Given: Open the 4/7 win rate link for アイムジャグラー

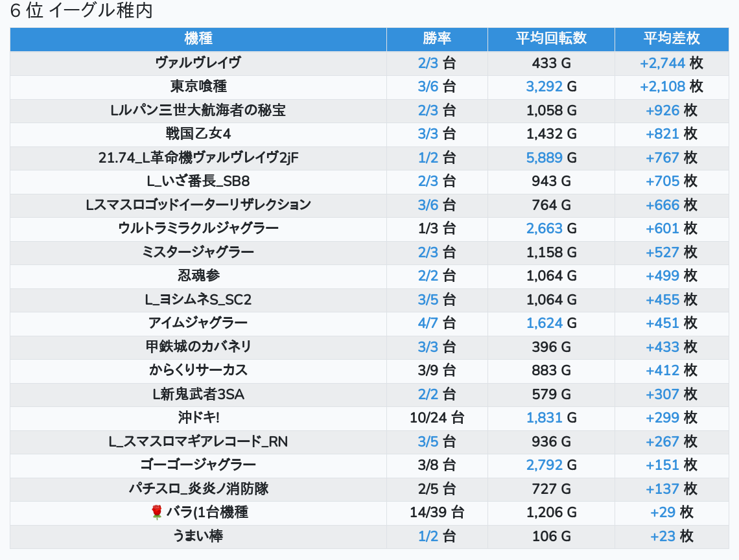Looking at the screenshot, I should 428,323.
